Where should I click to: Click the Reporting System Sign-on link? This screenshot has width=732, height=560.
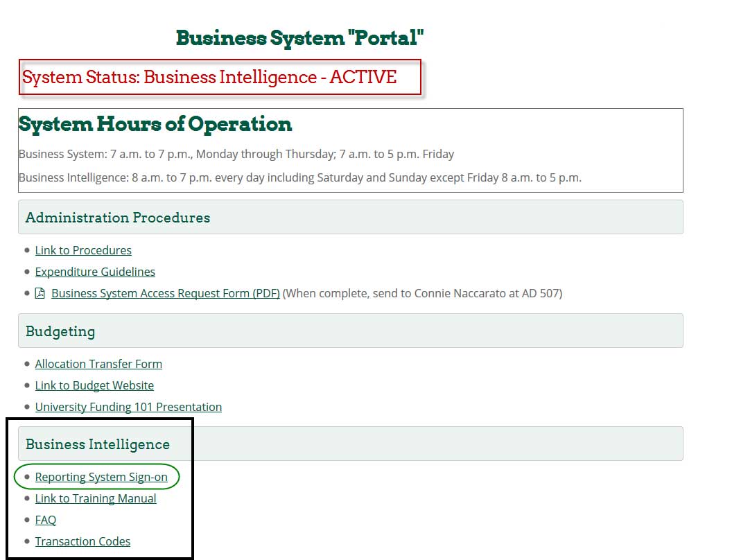click(x=101, y=477)
